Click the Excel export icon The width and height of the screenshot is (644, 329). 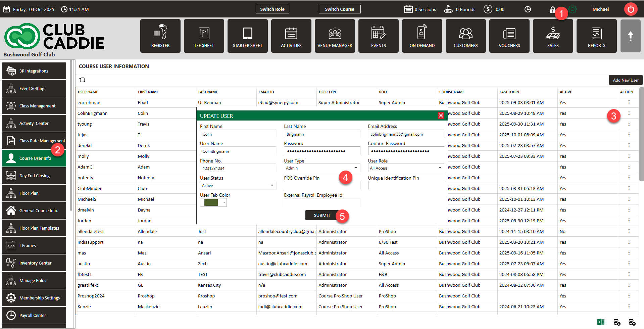pyautogui.click(x=601, y=322)
